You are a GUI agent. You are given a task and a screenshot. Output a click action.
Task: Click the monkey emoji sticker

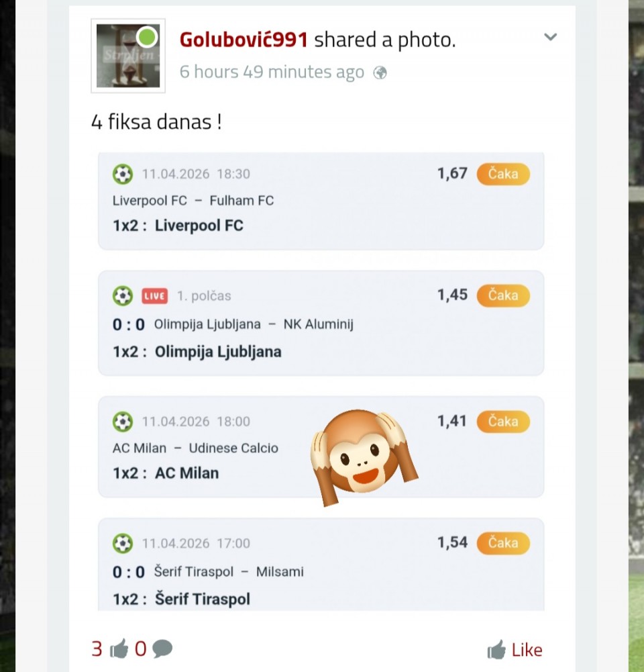click(364, 457)
